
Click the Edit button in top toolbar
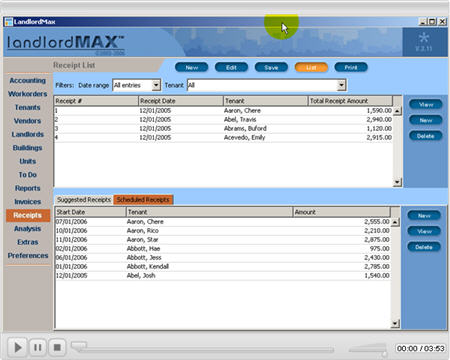tap(231, 67)
